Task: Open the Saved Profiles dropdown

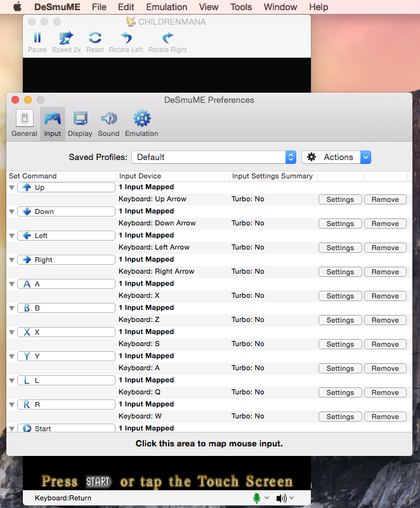Action: click(x=214, y=157)
